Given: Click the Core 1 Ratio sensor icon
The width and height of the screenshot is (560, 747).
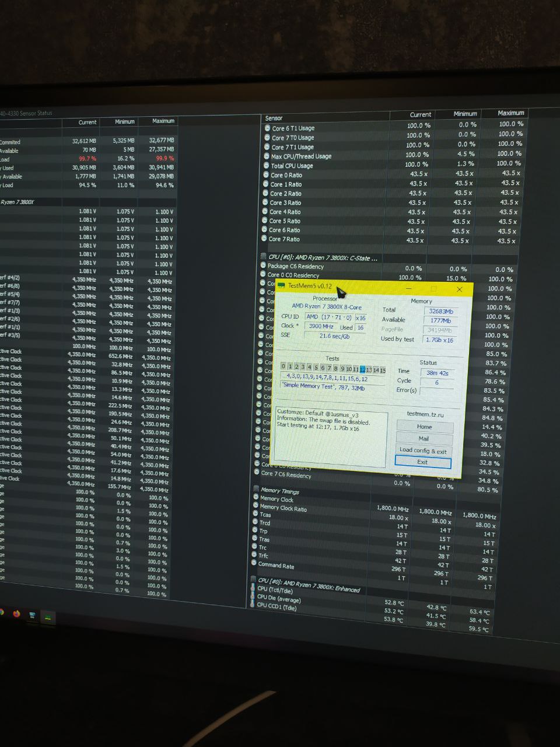Looking at the screenshot, I should (266, 184).
